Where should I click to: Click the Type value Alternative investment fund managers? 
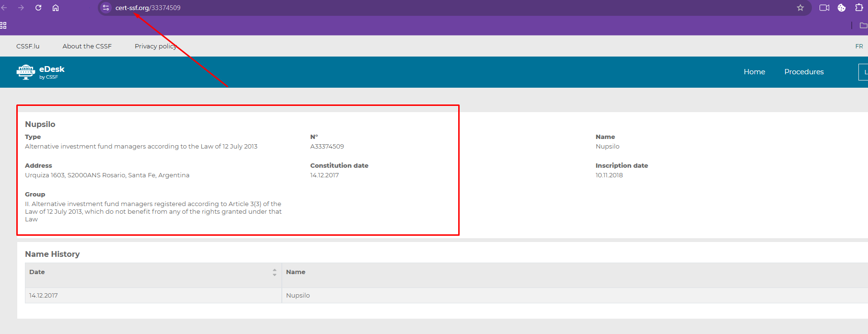point(141,147)
